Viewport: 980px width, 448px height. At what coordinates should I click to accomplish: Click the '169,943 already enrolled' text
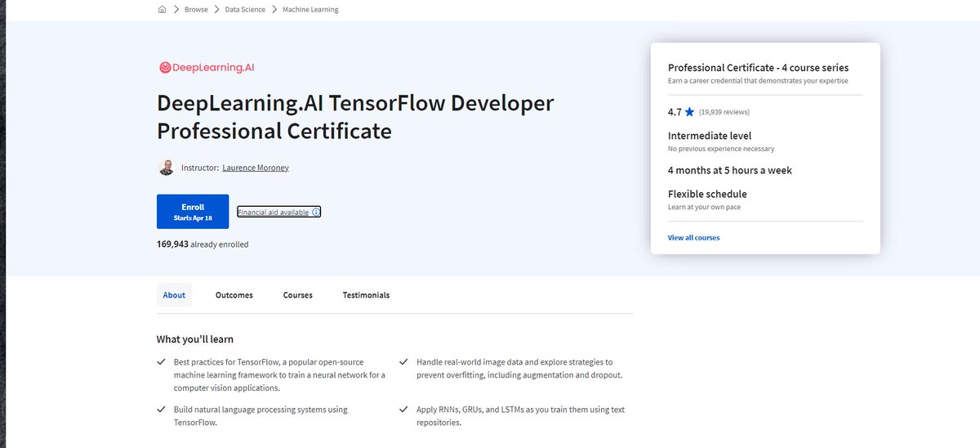203,244
